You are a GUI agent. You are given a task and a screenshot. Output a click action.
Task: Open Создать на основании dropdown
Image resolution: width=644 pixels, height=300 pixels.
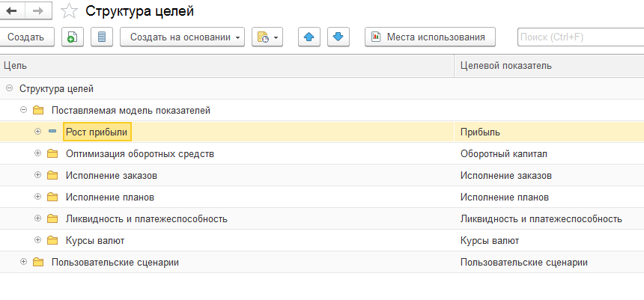182,37
